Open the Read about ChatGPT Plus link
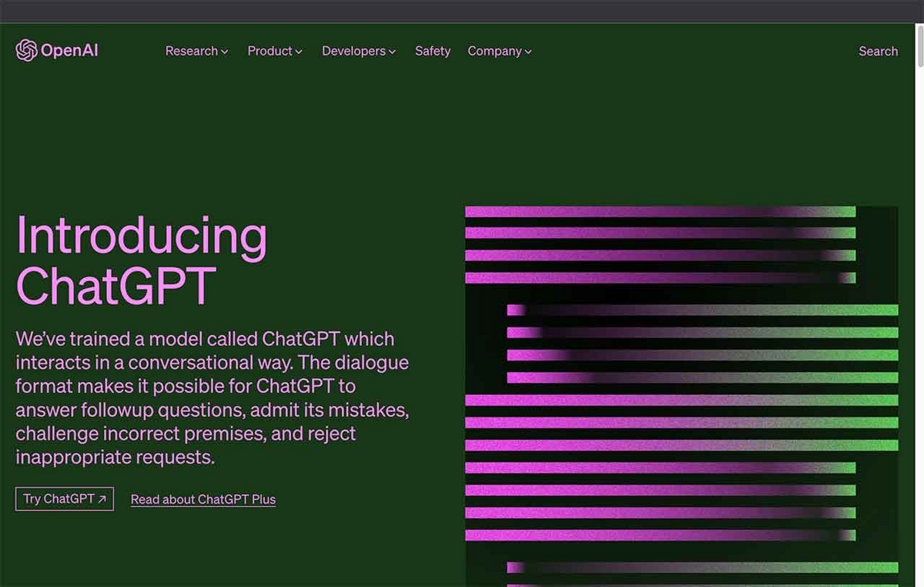 click(203, 499)
